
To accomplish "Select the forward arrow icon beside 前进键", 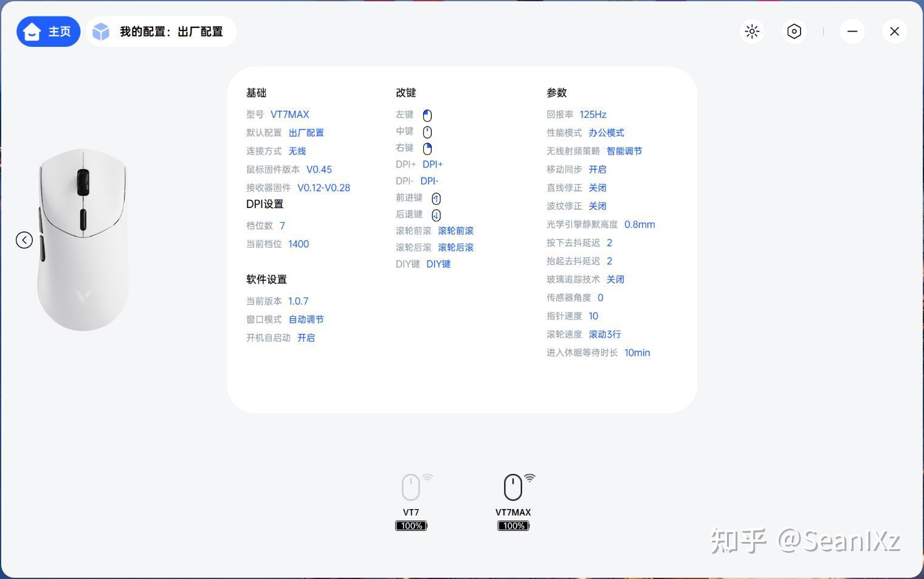I will 436,198.
